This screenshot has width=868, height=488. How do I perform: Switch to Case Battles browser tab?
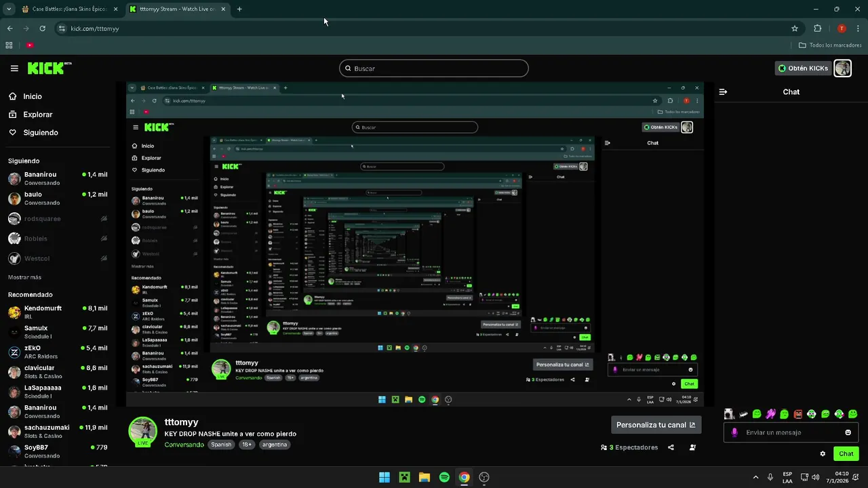click(x=70, y=9)
